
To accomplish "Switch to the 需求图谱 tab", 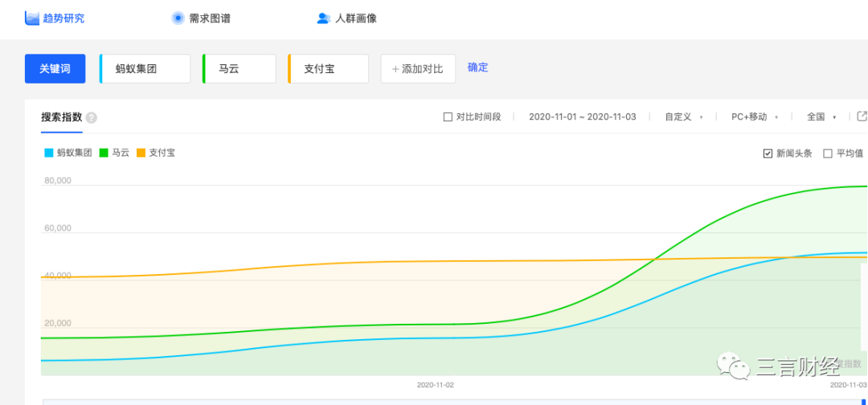I will 200,18.
